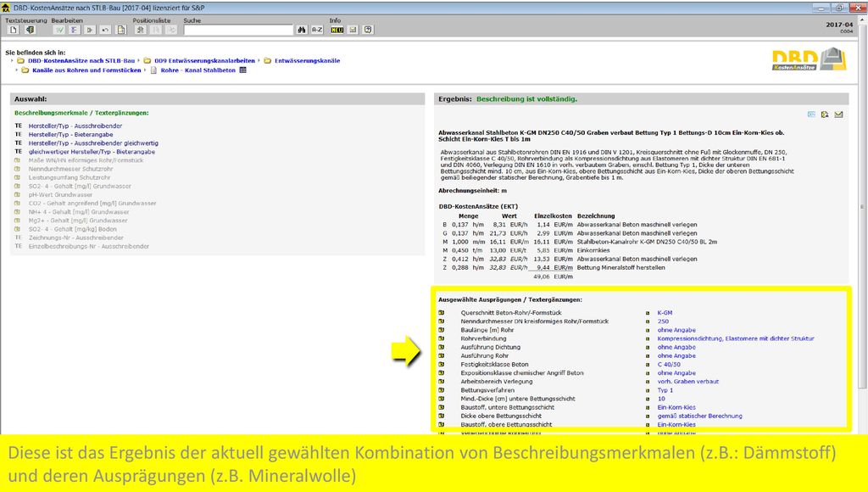Click the icon left of Rohrverbindung row
The image size is (868, 492).
[x=441, y=338]
